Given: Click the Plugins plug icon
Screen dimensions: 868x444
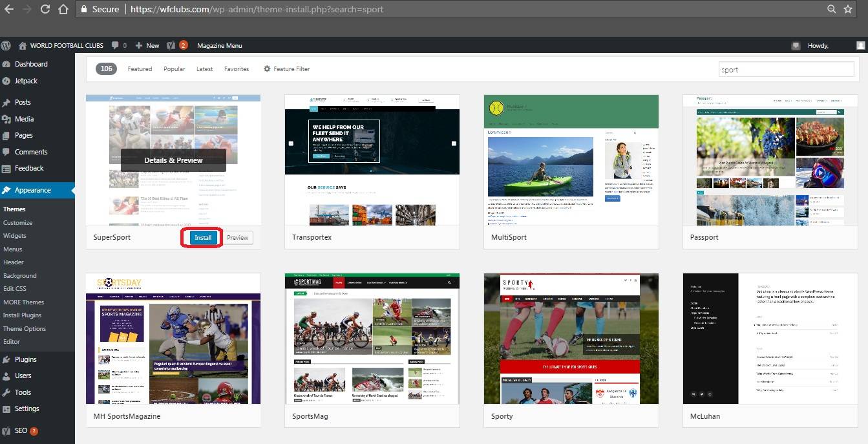Looking at the screenshot, I should pyautogui.click(x=6, y=359).
